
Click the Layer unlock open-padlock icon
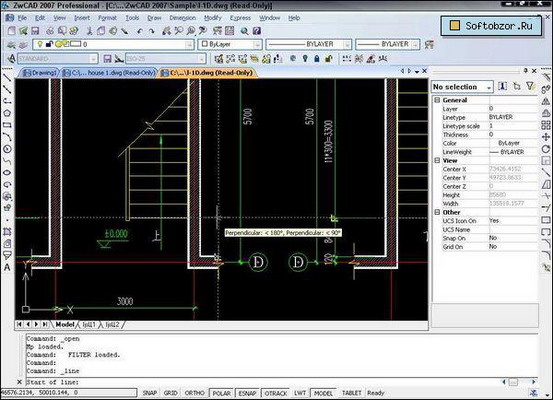(328, 59)
